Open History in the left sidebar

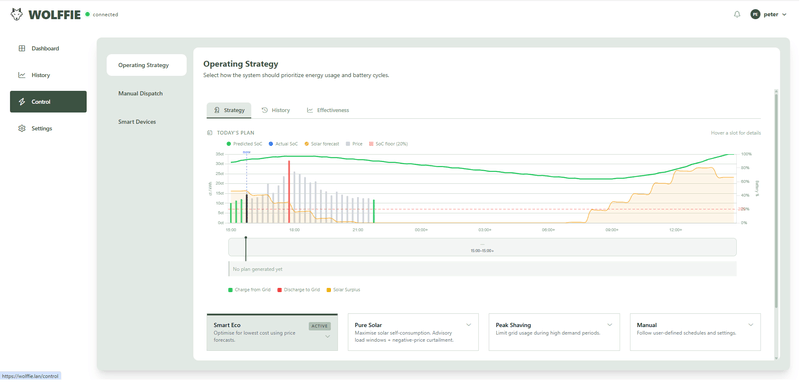pyautogui.click(x=48, y=75)
